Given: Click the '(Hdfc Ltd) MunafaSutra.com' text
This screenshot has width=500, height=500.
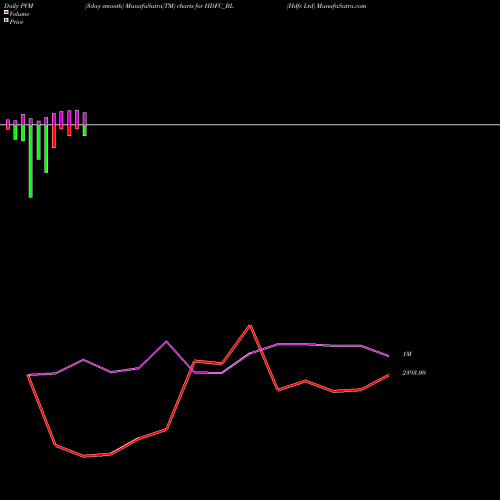Looking at the screenshot, I should [x=326, y=6].
